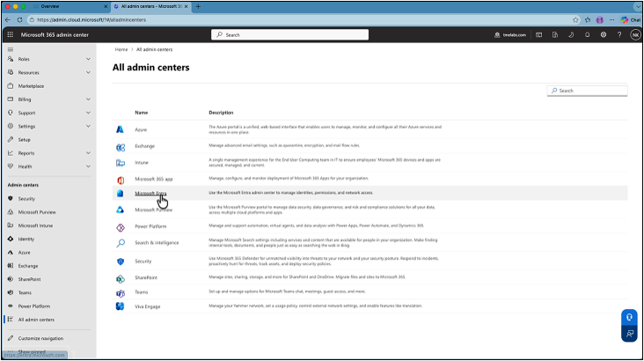644x361 pixels.
Task: Collapse navigation with hamburger icon
Action: point(11,49)
